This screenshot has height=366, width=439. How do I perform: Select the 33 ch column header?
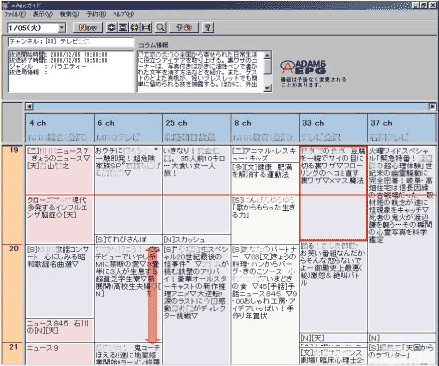tap(333, 129)
